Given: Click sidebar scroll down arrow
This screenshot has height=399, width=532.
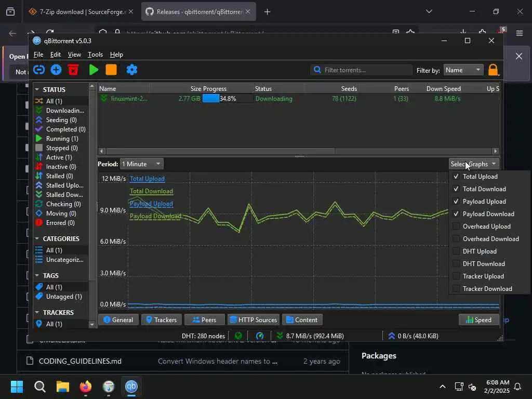Looking at the screenshot, I should (92, 325).
